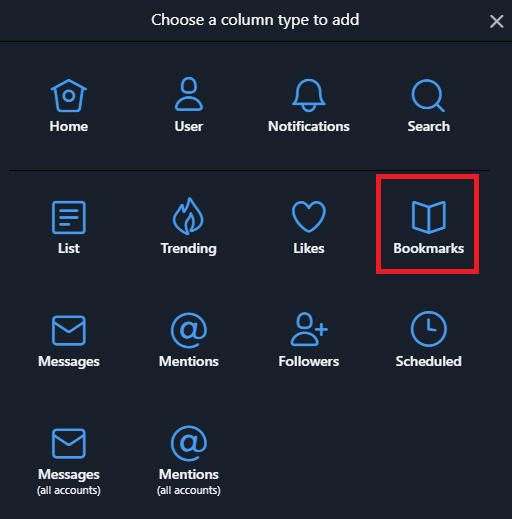512x519 pixels.
Task: Choose the Trending flame icon
Action: pyautogui.click(x=188, y=216)
